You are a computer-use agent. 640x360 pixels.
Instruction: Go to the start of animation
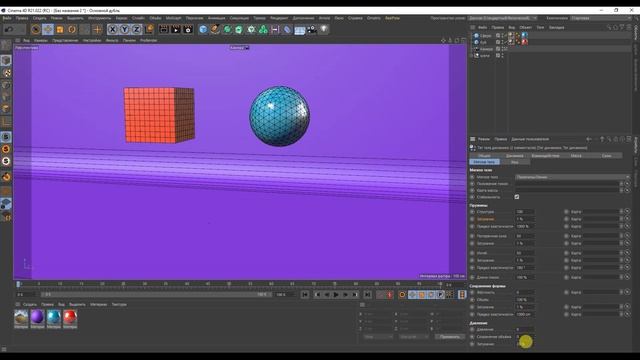click(x=305, y=294)
